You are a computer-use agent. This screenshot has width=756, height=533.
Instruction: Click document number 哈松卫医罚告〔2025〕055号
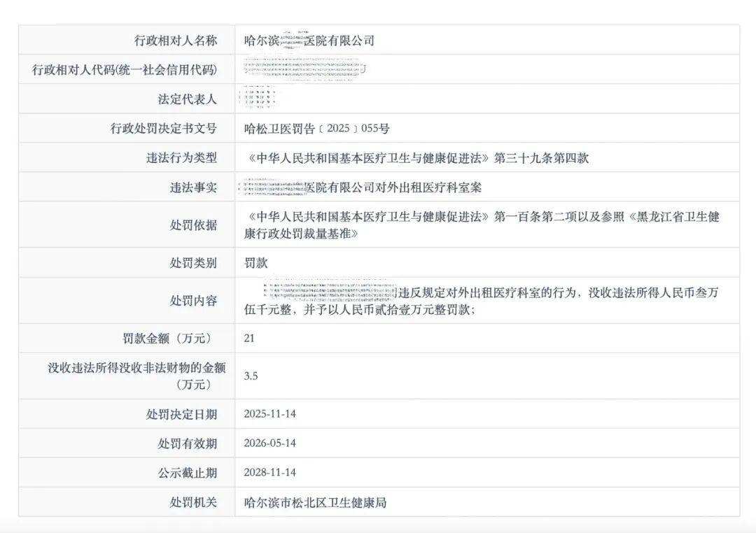(313, 127)
